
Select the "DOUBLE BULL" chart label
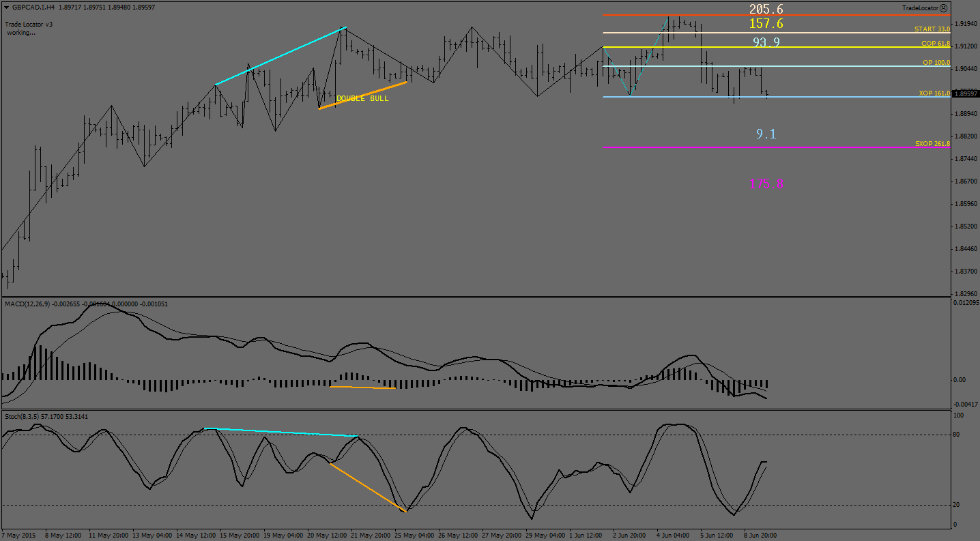tap(362, 99)
